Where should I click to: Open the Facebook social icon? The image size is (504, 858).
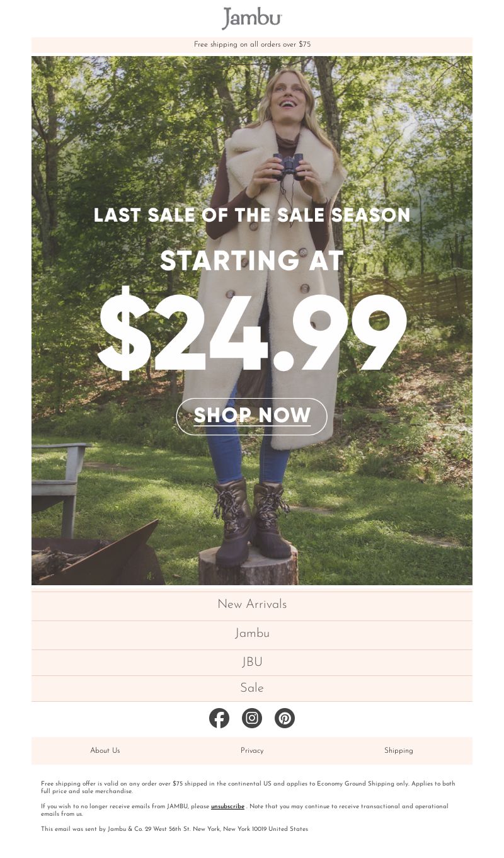coord(219,718)
